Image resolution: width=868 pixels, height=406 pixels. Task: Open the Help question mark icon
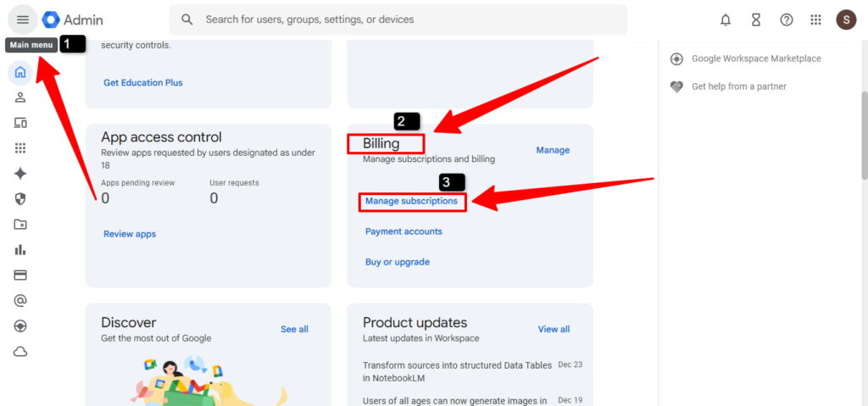787,19
